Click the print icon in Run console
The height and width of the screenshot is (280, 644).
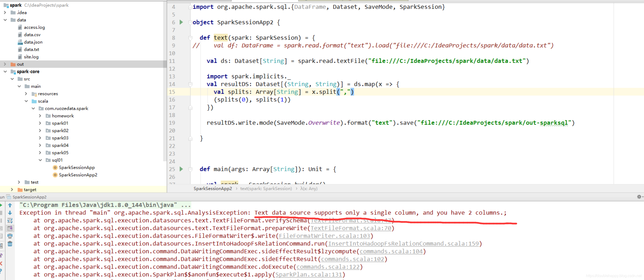[x=10, y=236]
